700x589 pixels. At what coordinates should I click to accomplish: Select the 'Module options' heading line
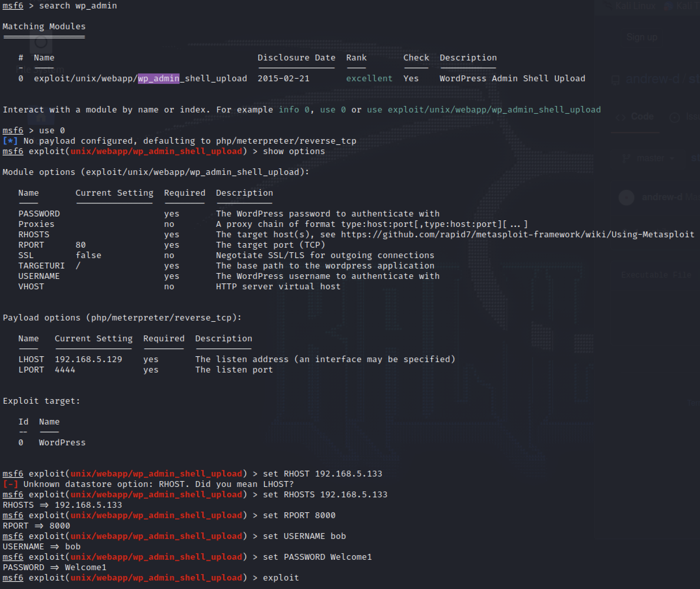[156, 172]
